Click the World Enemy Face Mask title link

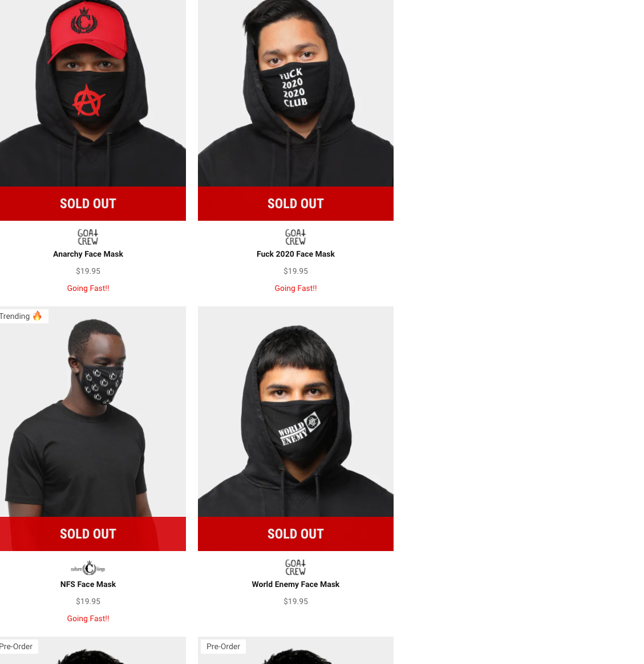(x=295, y=584)
